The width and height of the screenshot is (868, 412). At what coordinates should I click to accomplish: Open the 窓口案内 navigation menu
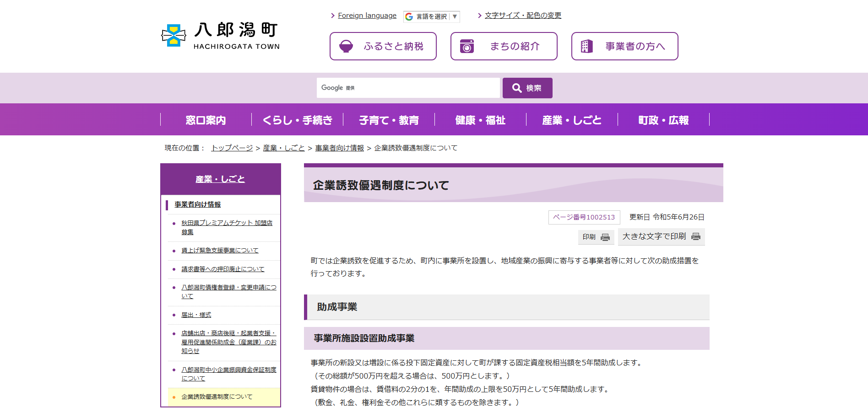click(206, 120)
